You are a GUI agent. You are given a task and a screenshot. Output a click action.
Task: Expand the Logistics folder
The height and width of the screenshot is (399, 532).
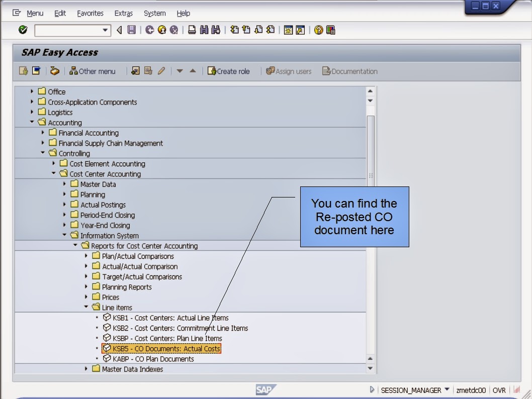click(x=32, y=112)
